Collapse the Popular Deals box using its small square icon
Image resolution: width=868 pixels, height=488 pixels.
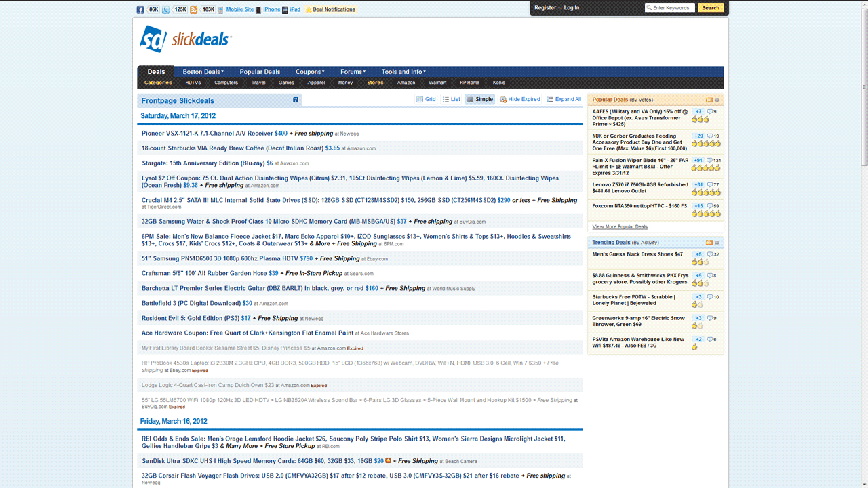pos(717,100)
